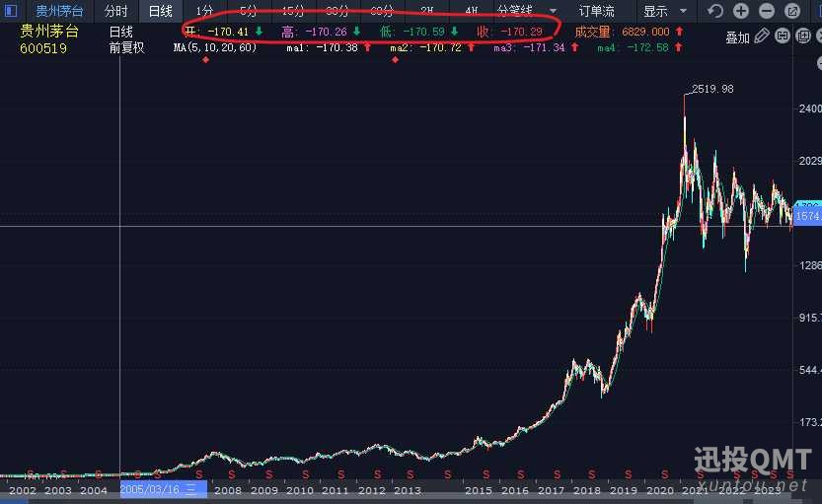Switch to the 4H period
822x504 pixels.
[x=471, y=11]
